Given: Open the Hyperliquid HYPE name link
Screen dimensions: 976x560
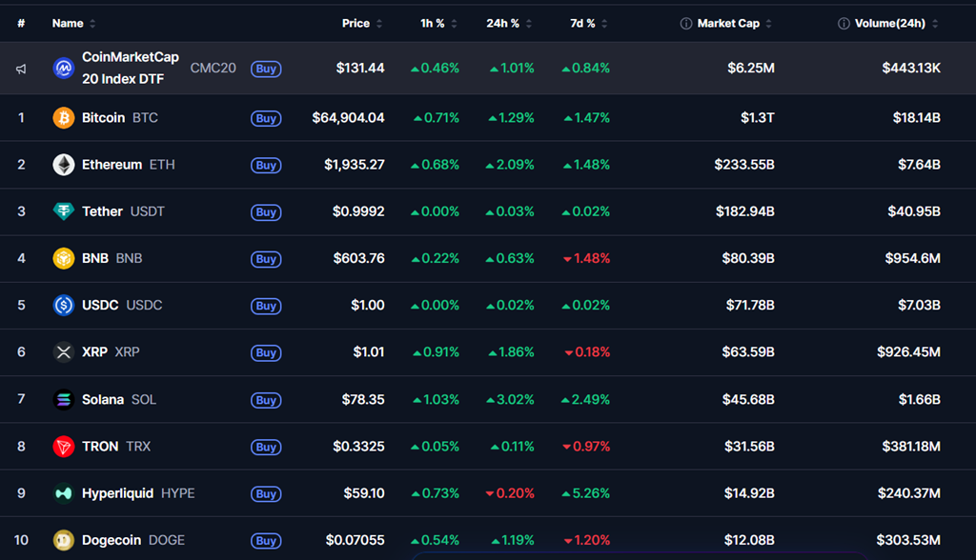Looking at the screenshot, I should click(x=138, y=493).
